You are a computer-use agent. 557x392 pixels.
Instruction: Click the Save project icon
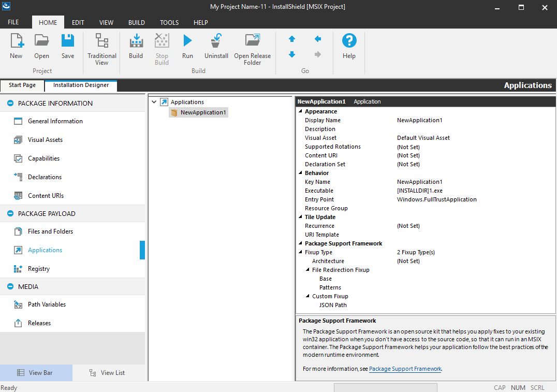pos(68,42)
